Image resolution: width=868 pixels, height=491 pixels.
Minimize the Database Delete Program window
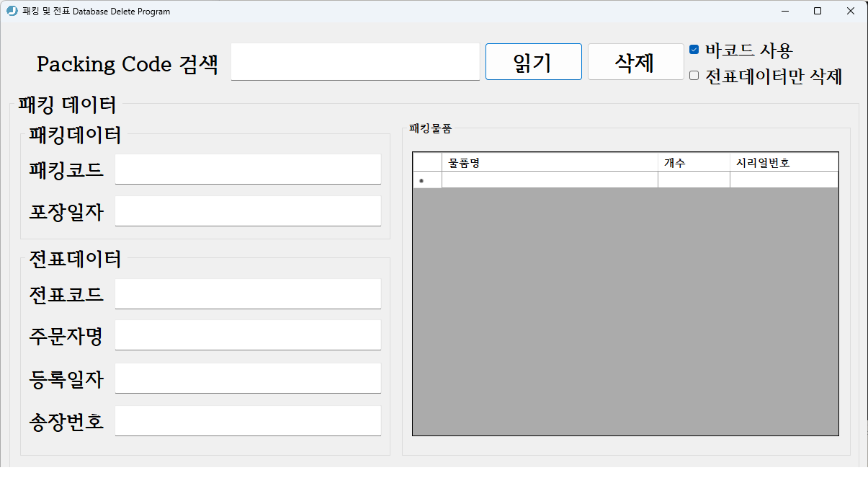pos(784,11)
